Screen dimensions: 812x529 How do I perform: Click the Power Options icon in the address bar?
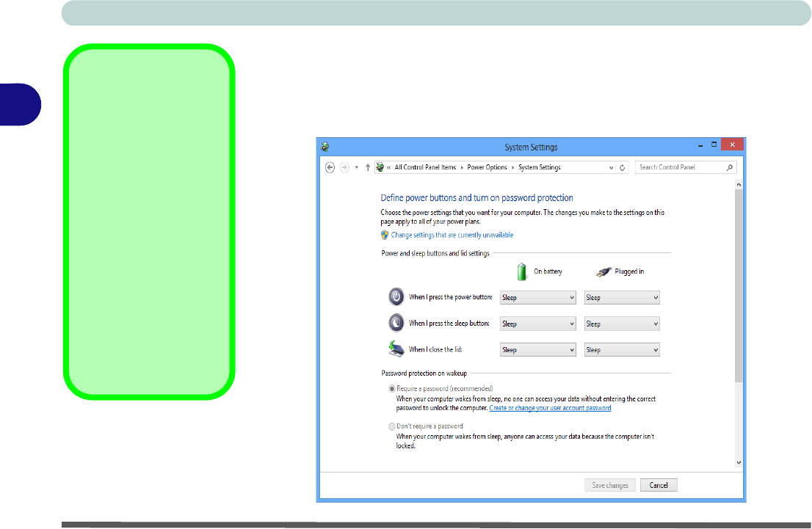click(380, 167)
